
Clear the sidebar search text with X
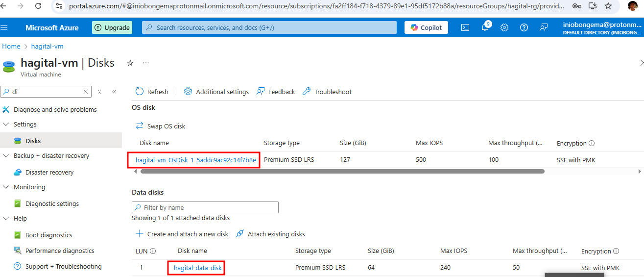point(86,92)
